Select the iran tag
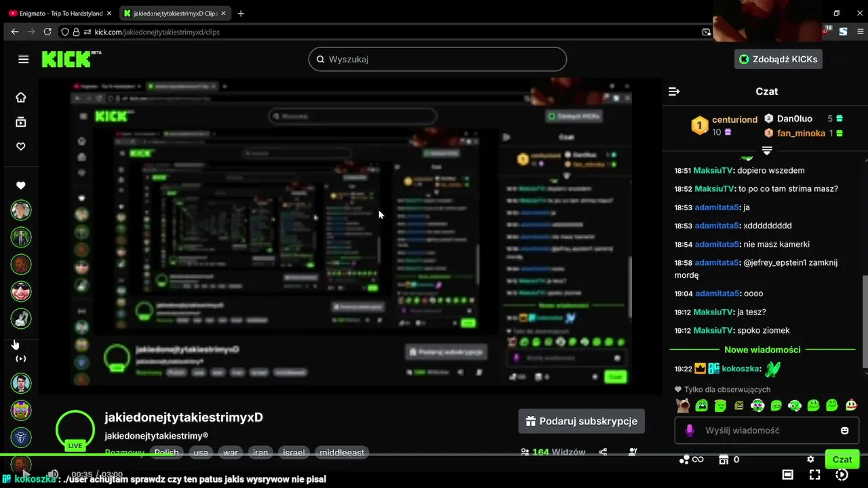The image size is (868, 488). (x=260, y=452)
